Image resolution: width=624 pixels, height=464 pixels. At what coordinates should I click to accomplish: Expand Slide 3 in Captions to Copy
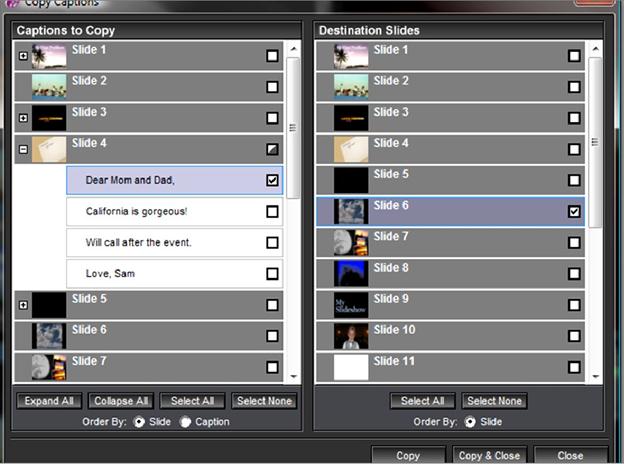(23, 118)
